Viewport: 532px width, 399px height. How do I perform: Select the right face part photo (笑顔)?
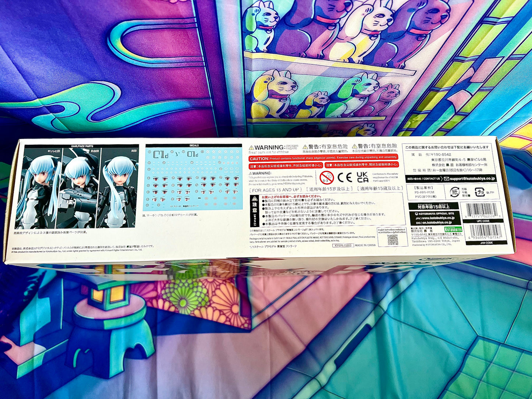coord(117,188)
